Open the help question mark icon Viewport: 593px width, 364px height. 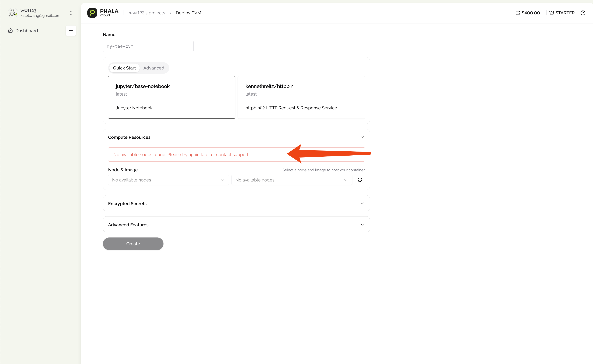(x=583, y=13)
